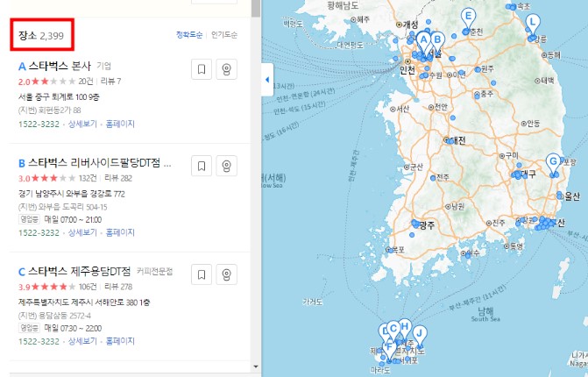Open roadview icon for 스타벅스 리버사이드팔당DT점
This screenshot has width=588, height=377.
(x=226, y=166)
